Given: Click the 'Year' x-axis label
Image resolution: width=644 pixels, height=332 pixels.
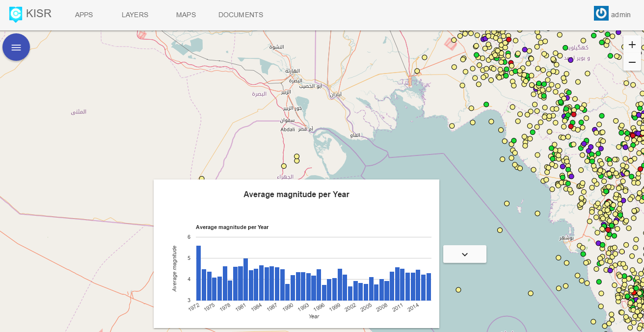Looking at the screenshot, I should click(x=314, y=316).
